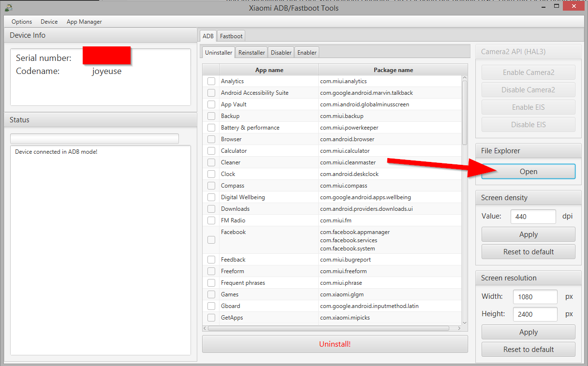Click the scroll-down arrow of the app list
The width and height of the screenshot is (588, 366).
pyautogui.click(x=465, y=322)
